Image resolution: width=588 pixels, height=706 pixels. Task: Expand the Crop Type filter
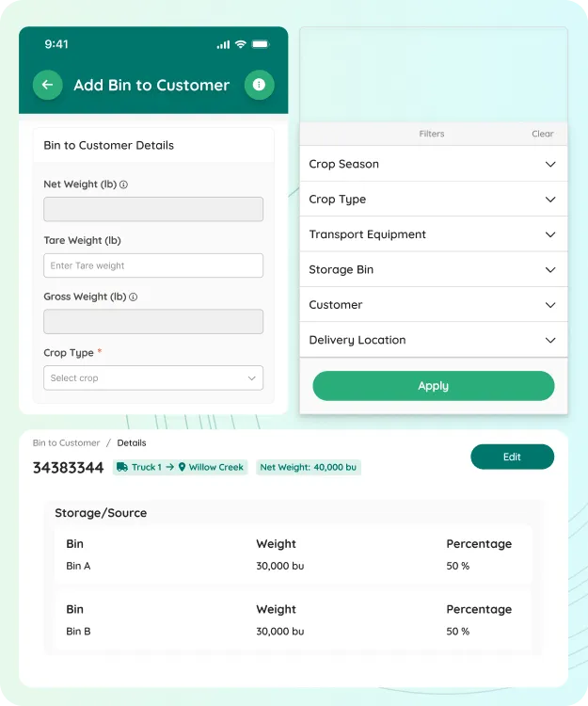click(550, 200)
